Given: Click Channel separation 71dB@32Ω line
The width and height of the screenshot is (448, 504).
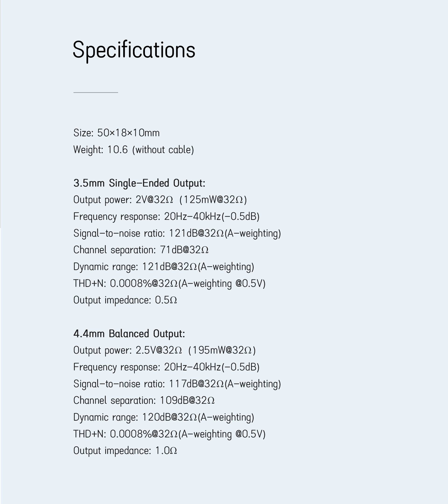Looking at the screenshot, I should tap(141, 250).
